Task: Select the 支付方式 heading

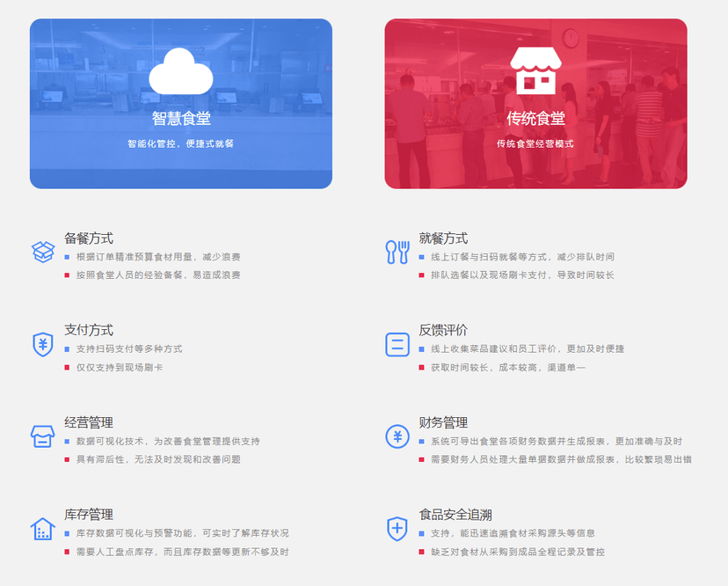Action: [89, 331]
